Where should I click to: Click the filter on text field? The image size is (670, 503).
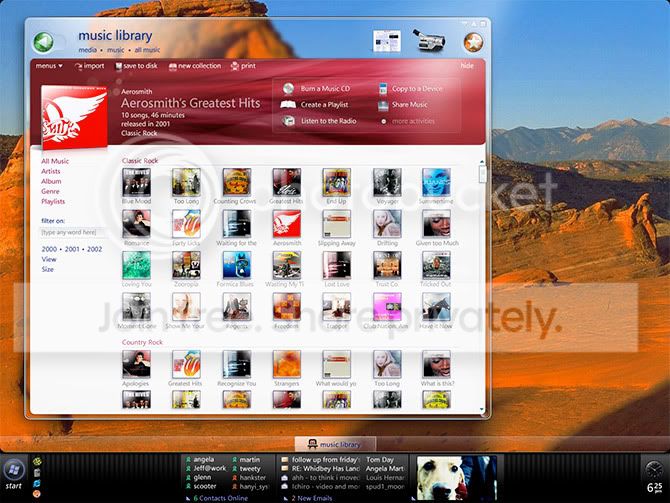[72, 232]
